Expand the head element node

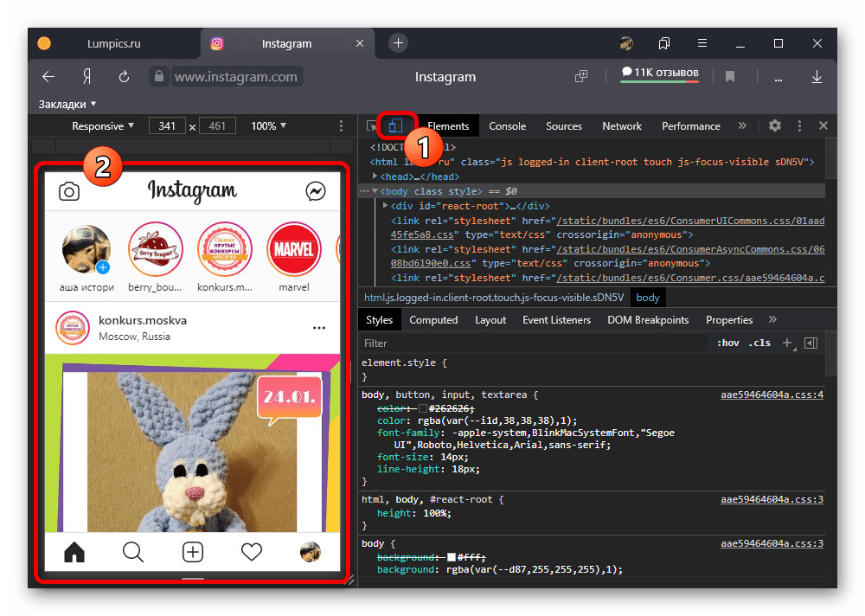click(375, 176)
